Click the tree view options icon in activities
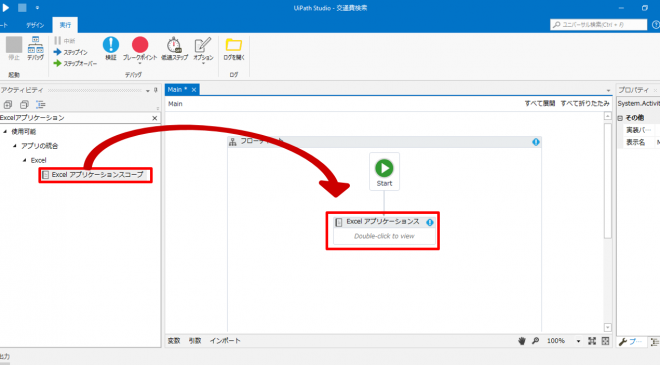 (x=40, y=104)
